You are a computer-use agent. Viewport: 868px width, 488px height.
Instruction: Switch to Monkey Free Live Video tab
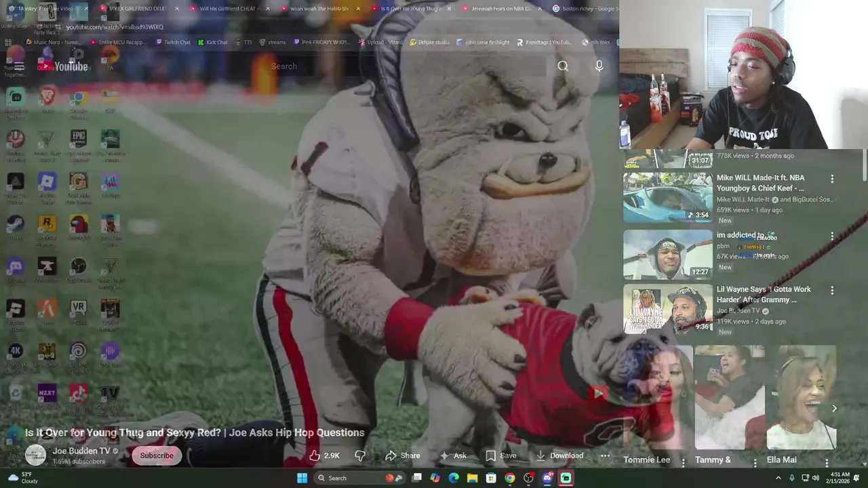click(46, 9)
